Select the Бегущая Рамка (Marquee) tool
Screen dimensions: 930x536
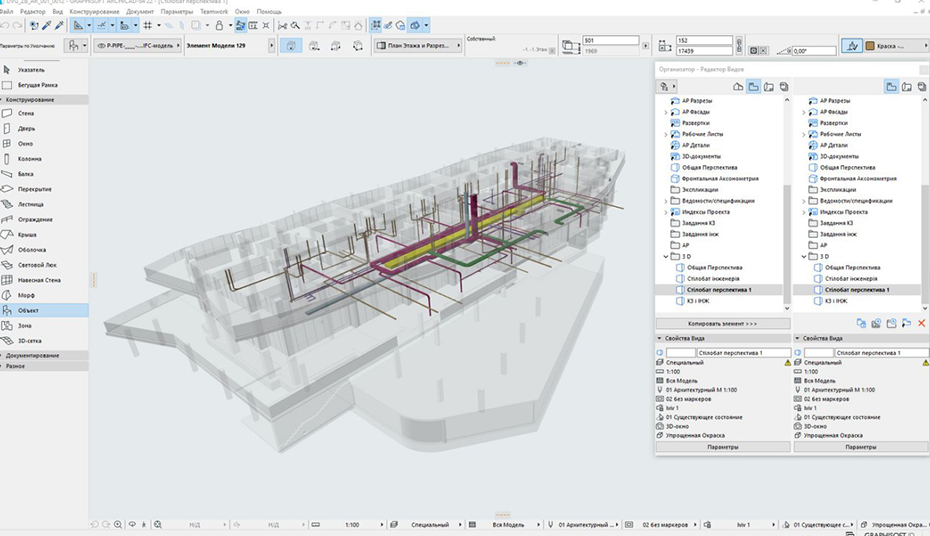[x=36, y=85]
